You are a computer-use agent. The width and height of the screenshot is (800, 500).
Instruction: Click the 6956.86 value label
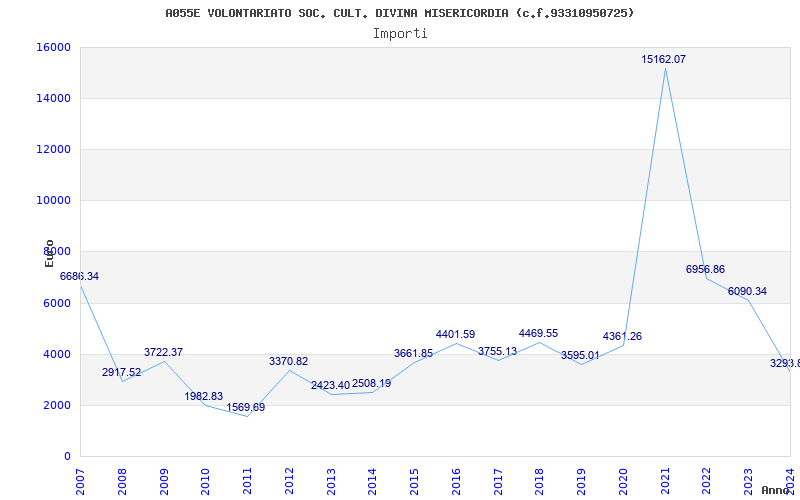[x=705, y=269]
